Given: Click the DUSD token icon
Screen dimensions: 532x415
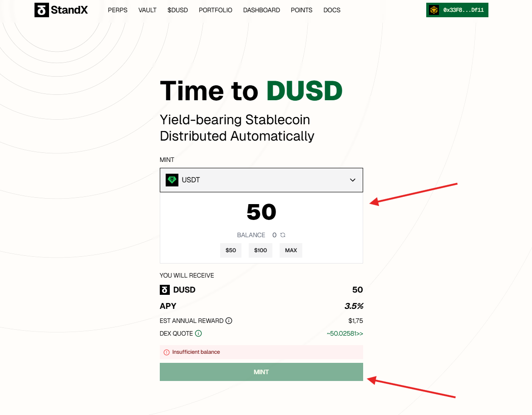Looking at the screenshot, I should (x=165, y=290).
